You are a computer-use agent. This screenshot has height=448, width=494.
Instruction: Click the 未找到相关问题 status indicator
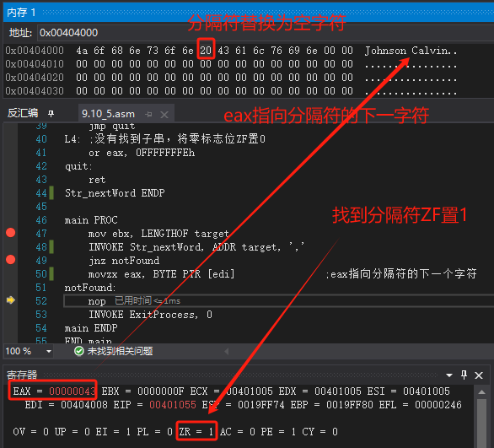tap(114, 351)
